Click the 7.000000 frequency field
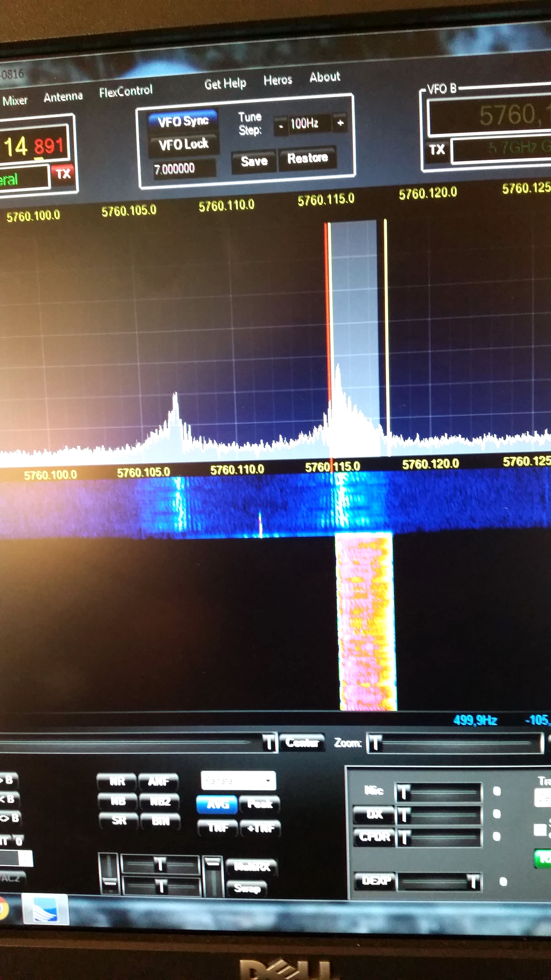Screen dimensions: 551x980 pyautogui.click(x=185, y=168)
